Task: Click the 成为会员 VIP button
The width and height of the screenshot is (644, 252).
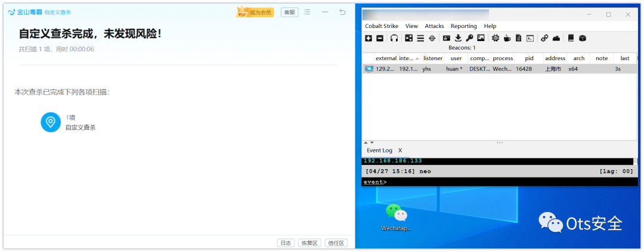Action: point(255,12)
